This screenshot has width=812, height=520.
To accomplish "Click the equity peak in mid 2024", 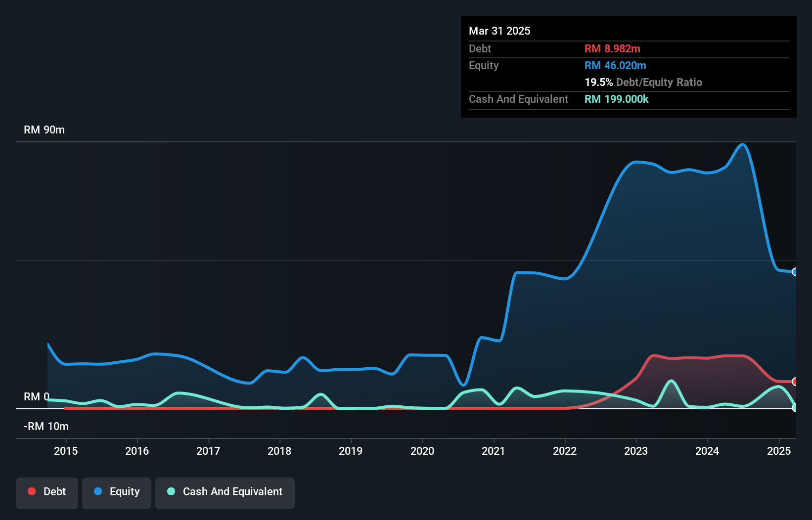I will [x=743, y=145].
